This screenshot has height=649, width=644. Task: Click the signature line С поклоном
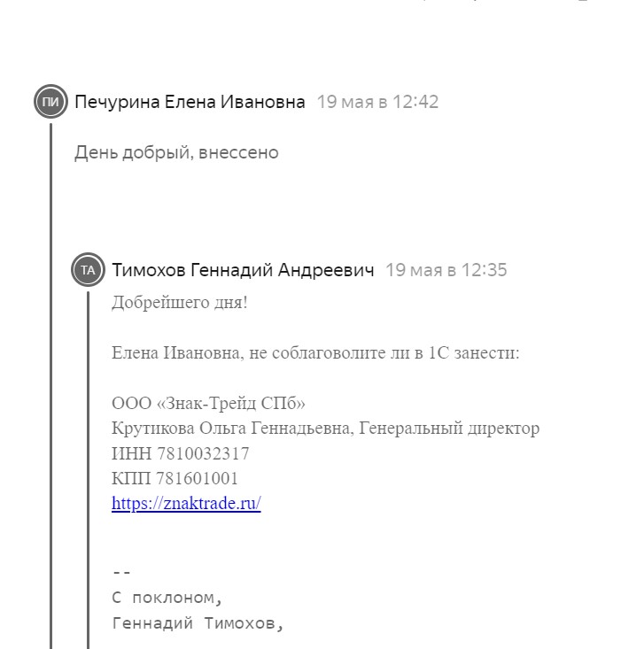coord(167,598)
